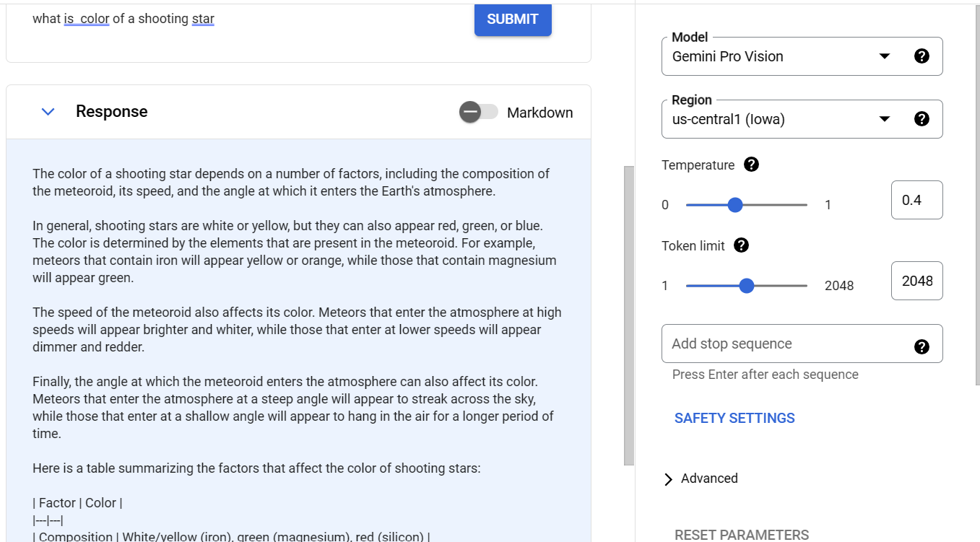
Task: Expand the Advanced section
Action: (700, 478)
